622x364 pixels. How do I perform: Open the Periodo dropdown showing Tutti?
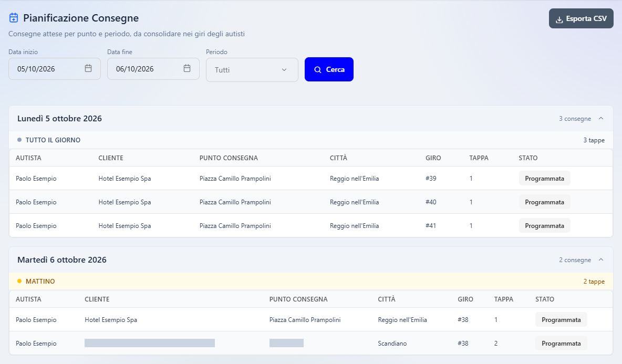click(252, 70)
